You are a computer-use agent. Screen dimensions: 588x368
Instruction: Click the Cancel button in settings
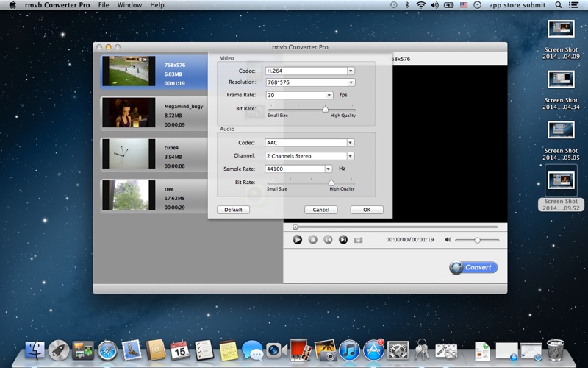[x=320, y=210]
